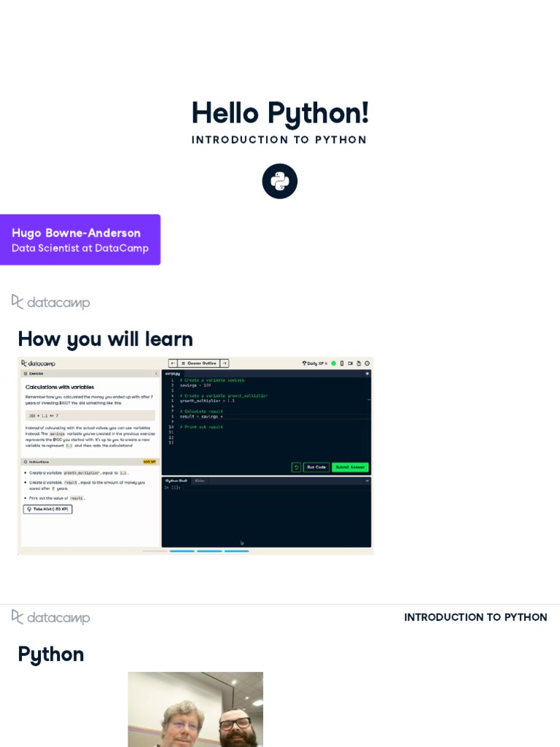560x747 pixels.
Task: Select the script.py editor tab
Action: click(x=172, y=373)
